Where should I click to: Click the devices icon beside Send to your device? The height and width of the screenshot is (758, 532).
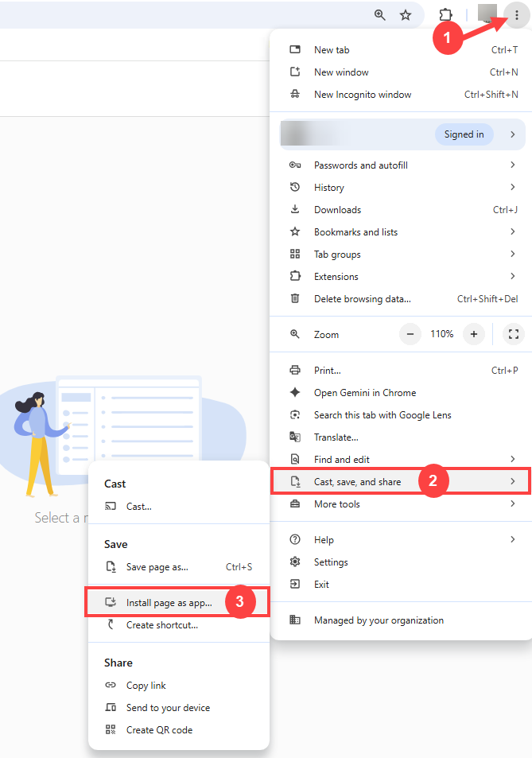click(x=111, y=707)
